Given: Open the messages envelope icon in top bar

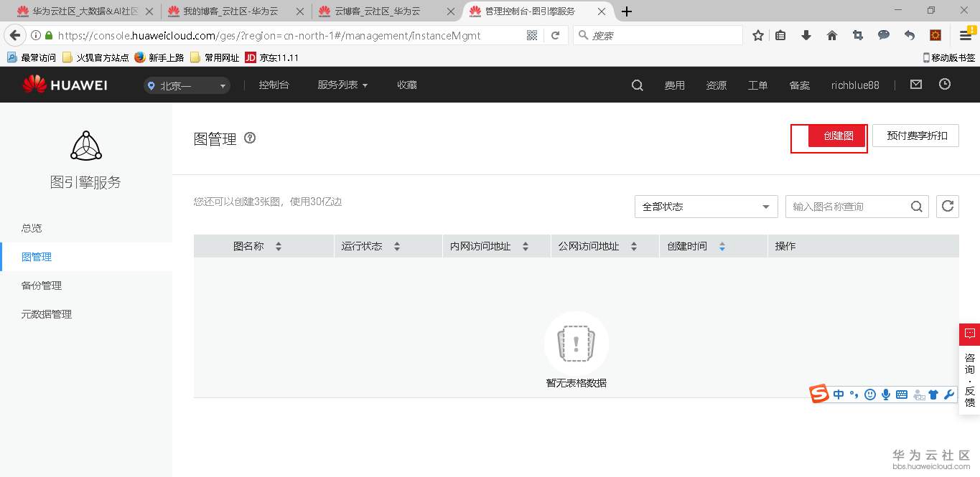Looking at the screenshot, I should coord(915,84).
